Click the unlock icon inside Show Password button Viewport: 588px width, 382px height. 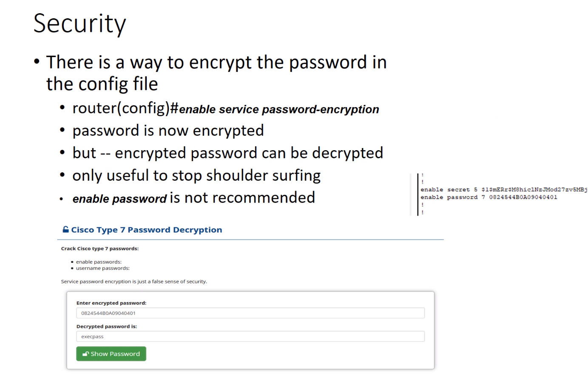[85, 354]
